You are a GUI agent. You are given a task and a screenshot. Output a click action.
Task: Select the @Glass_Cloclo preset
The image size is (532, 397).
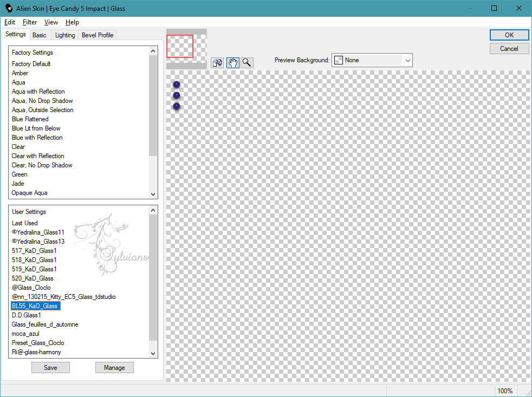tap(31, 288)
